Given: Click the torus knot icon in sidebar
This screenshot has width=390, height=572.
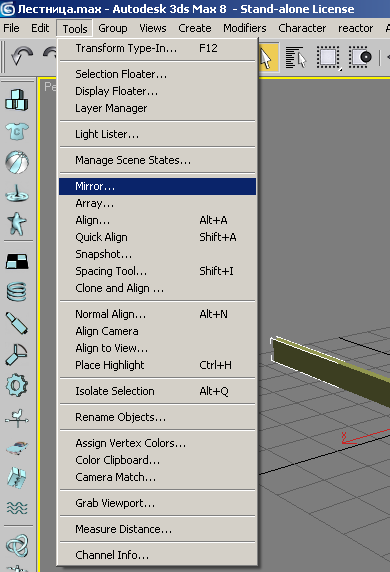Looking at the screenshot, I should point(17,545).
